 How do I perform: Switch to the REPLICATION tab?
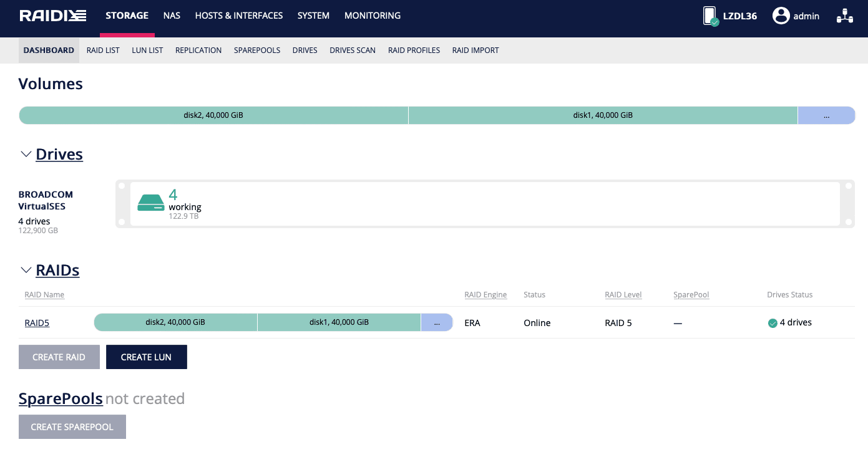click(198, 50)
